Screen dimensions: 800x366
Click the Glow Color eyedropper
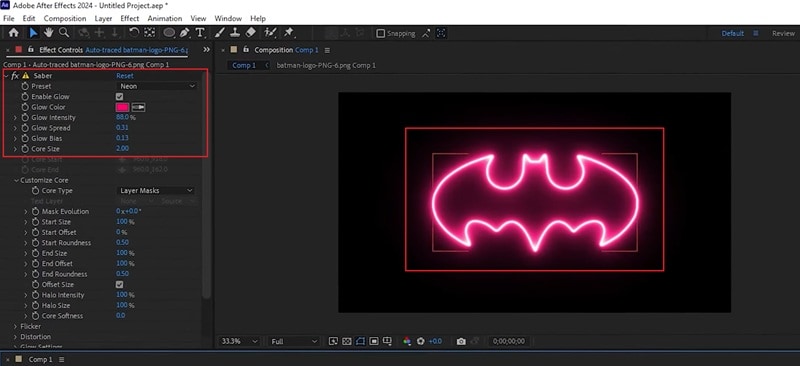coord(139,107)
